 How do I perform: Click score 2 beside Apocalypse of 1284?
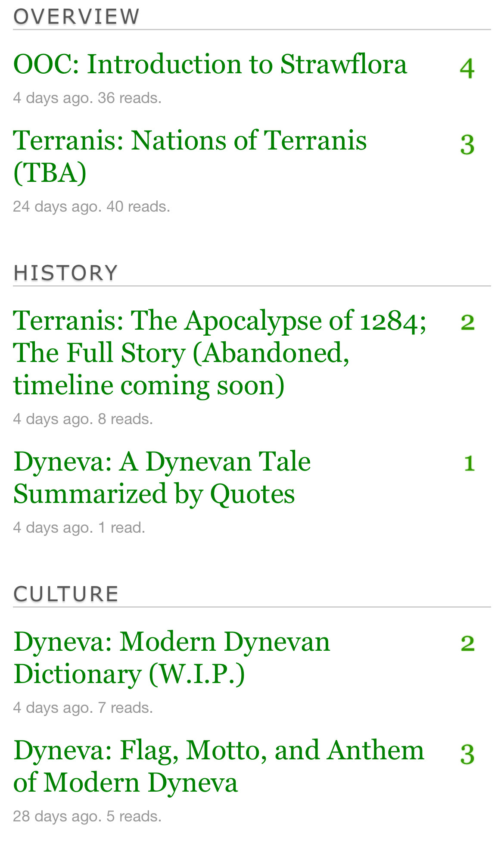467,322
